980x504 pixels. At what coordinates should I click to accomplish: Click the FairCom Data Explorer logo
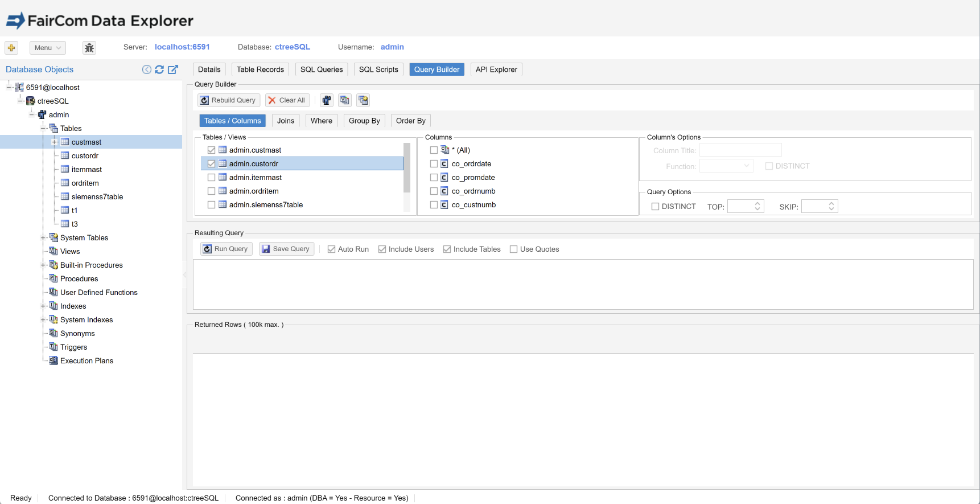point(100,21)
